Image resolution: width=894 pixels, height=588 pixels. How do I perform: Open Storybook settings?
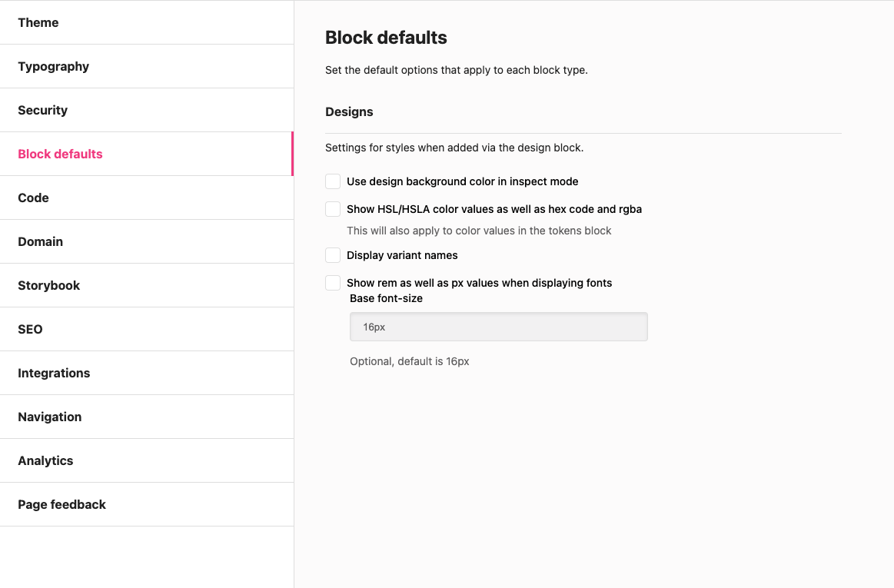(147, 286)
